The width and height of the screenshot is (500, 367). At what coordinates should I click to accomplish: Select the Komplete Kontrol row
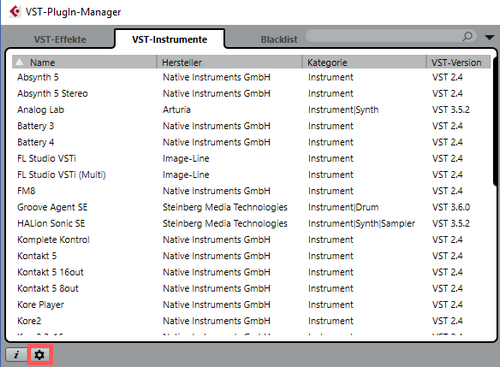pyautogui.click(x=251, y=240)
